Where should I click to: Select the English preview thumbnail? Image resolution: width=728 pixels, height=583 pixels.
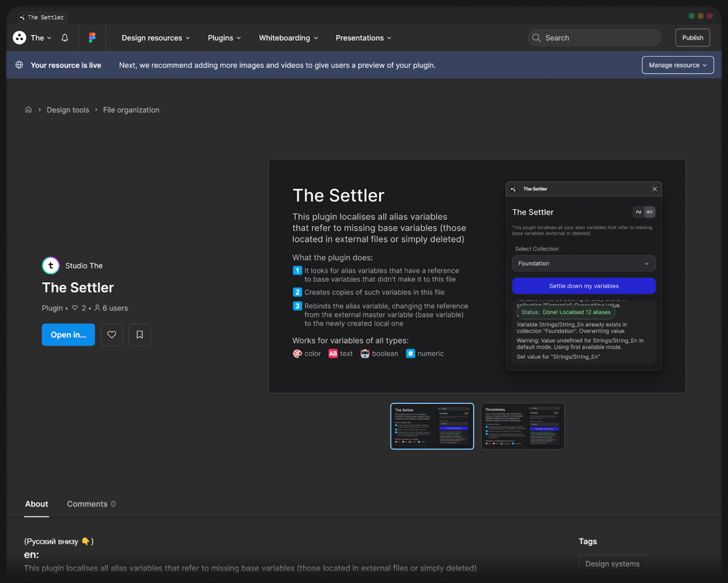tap(432, 426)
